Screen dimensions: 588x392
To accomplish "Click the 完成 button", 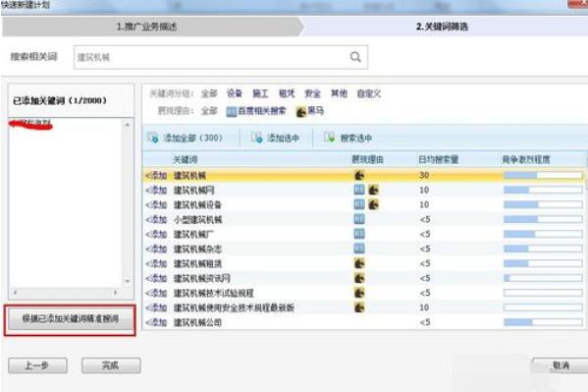I will tap(111, 365).
